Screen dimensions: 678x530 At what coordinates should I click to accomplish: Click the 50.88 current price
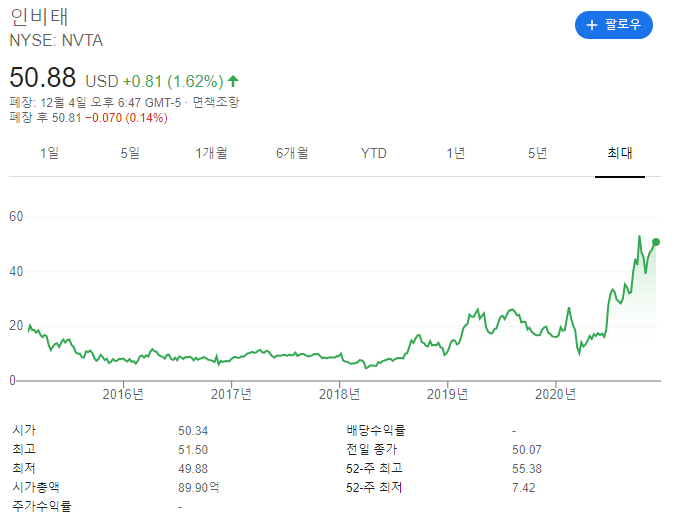click(x=42, y=77)
